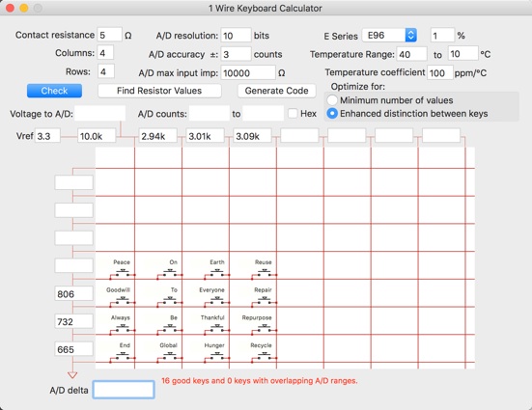Enable the Hex checkbox
This screenshot has height=410, width=532.
click(293, 113)
